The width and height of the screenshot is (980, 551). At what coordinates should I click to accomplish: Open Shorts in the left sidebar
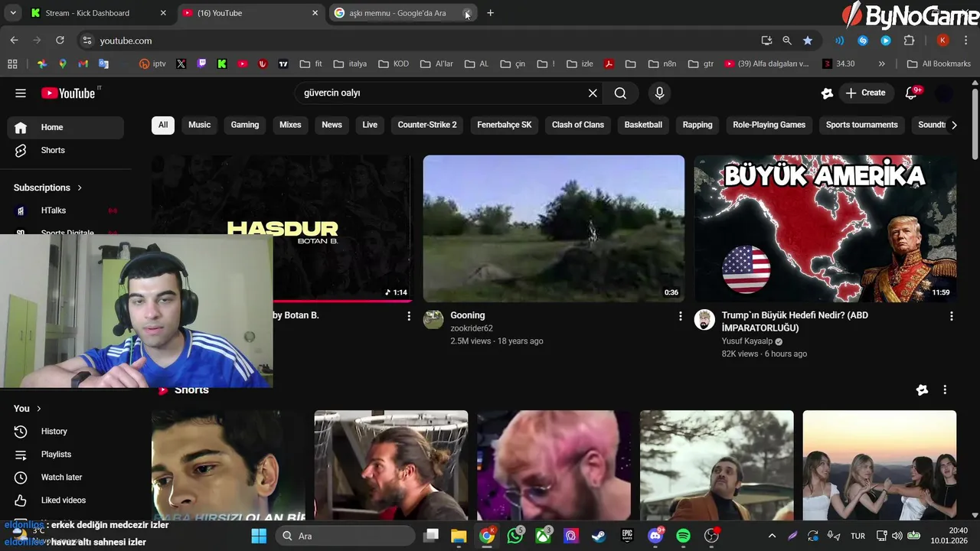pos(65,151)
